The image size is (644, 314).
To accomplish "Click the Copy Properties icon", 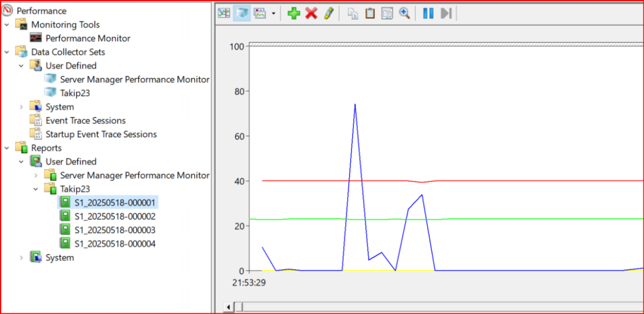I will click(353, 13).
